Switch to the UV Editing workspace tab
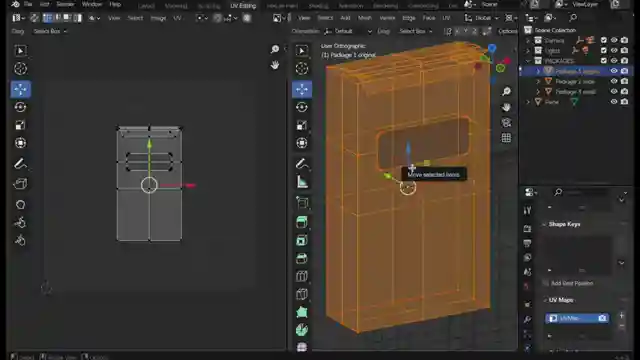The image size is (640, 360). click(x=243, y=5)
